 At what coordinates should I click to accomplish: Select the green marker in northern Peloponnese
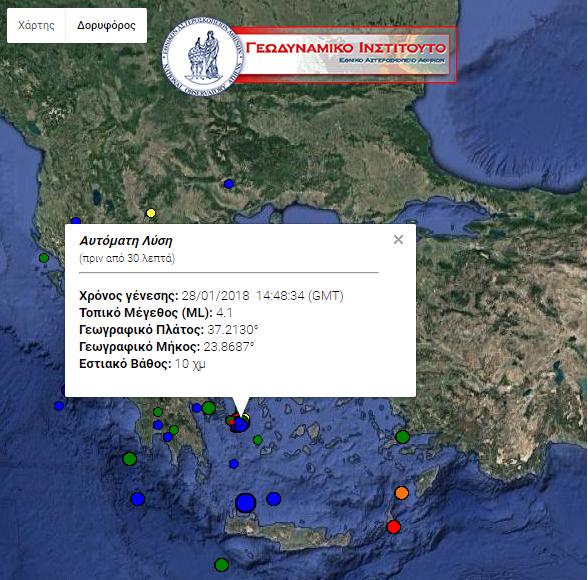point(158,412)
